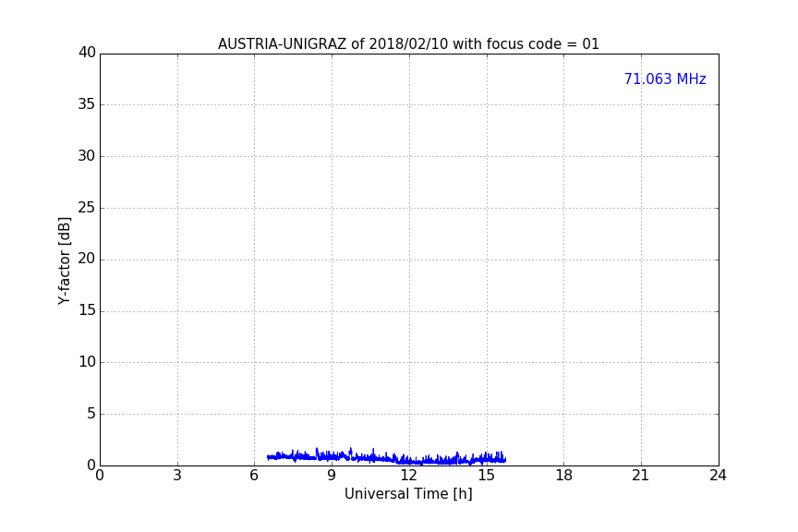
Task: Click the x-axis tick label 12
Action: [x=409, y=476]
